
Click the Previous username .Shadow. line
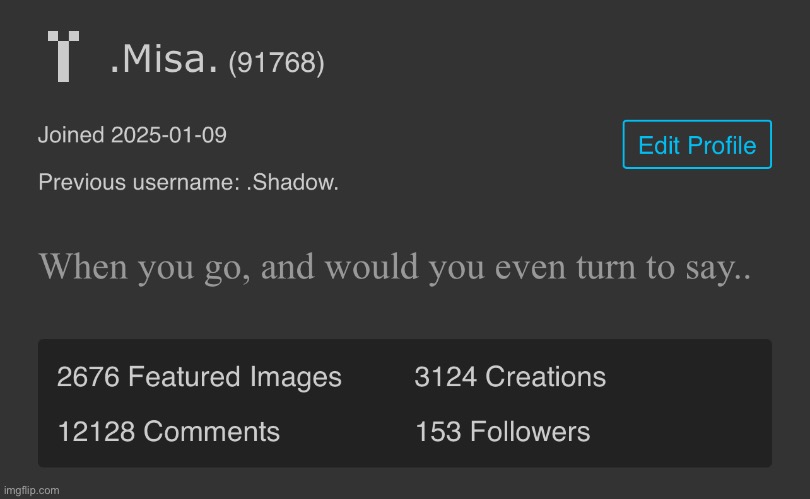tap(189, 182)
